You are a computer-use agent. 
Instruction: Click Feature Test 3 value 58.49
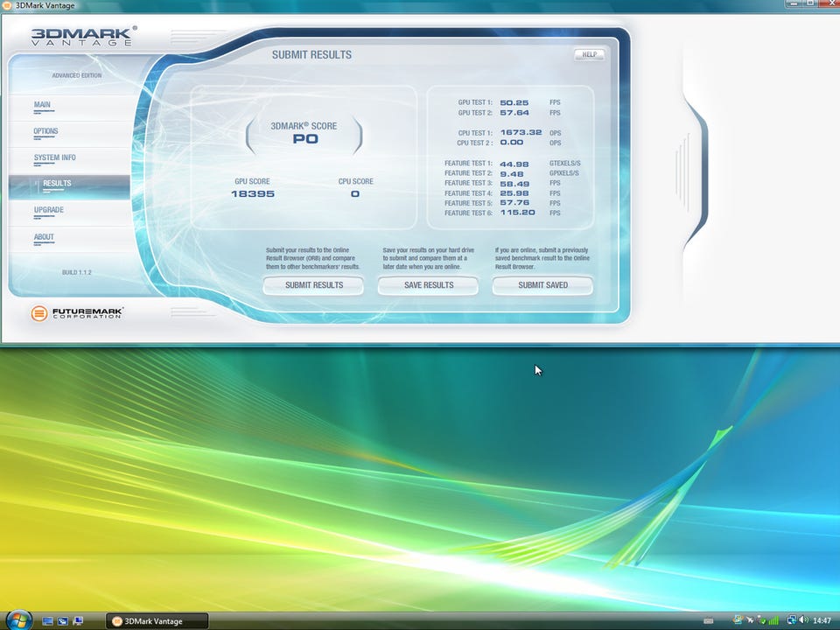[x=514, y=184]
